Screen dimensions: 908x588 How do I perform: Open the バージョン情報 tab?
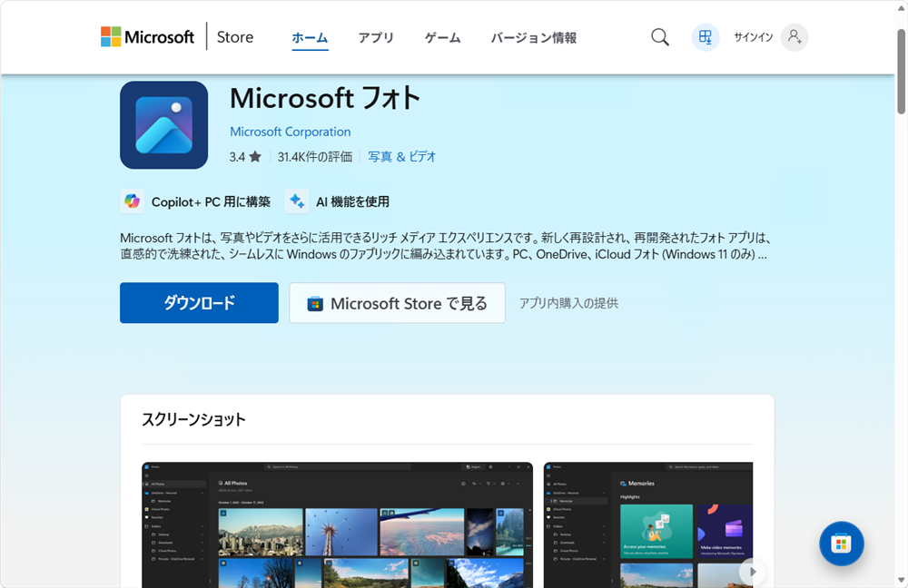click(x=533, y=37)
